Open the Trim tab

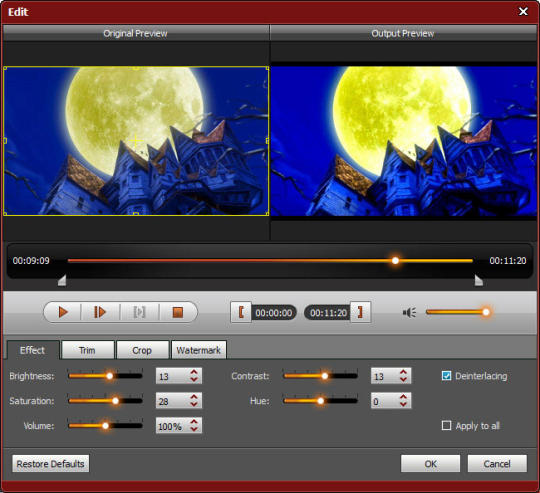(x=87, y=350)
